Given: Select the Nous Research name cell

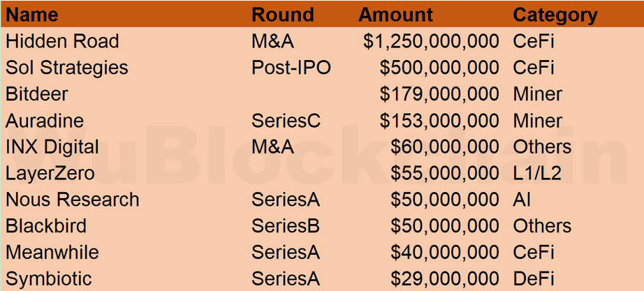Looking at the screenshot, I should pos(72,200).
